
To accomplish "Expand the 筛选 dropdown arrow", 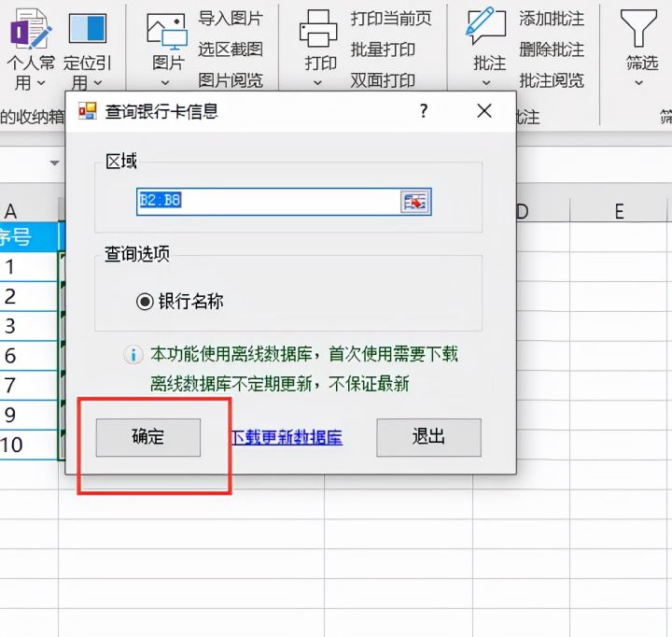I will coord(638,82).
